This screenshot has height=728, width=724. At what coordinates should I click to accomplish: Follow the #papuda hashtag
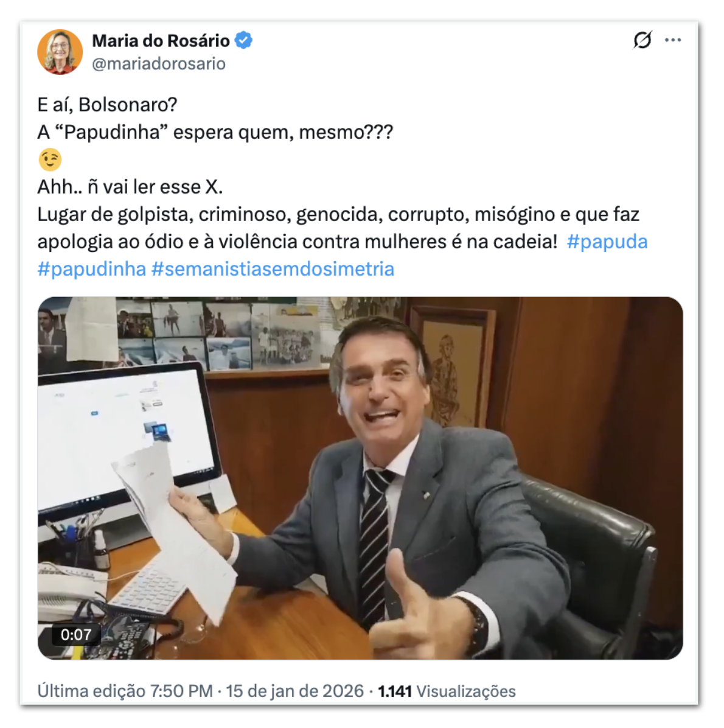tap(607, 242)
